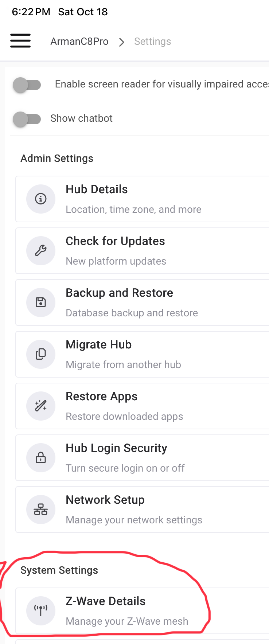Enable the screen reader toggle
The image size is (269, 644).
point(27,85)
